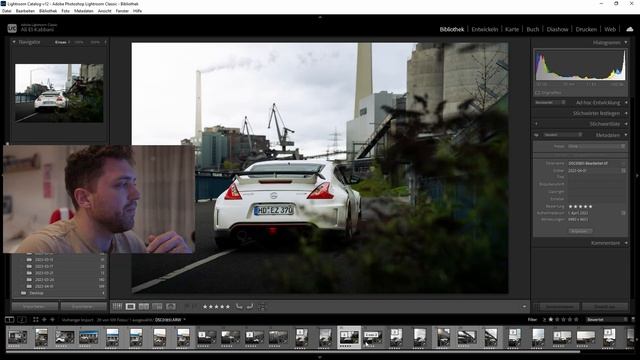Open the Ansicht menu
The height and width of the screenshot is (360, 640).
click(x=104, y=11)
